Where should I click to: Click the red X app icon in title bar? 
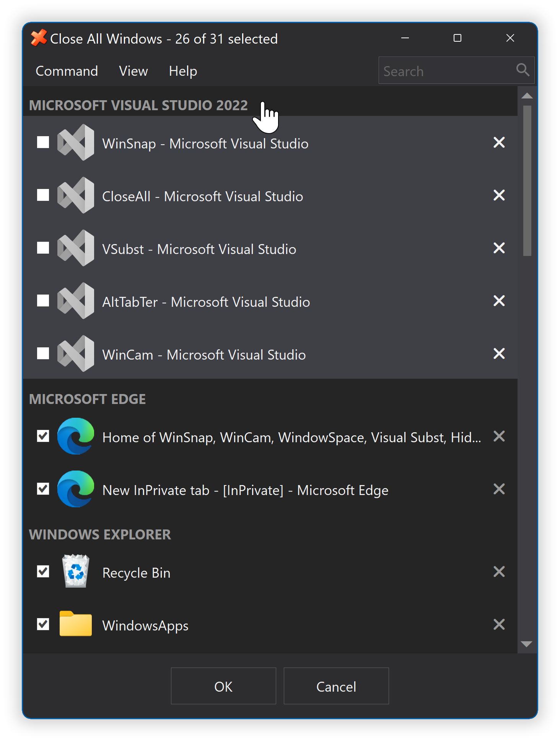tap(39, 38)
